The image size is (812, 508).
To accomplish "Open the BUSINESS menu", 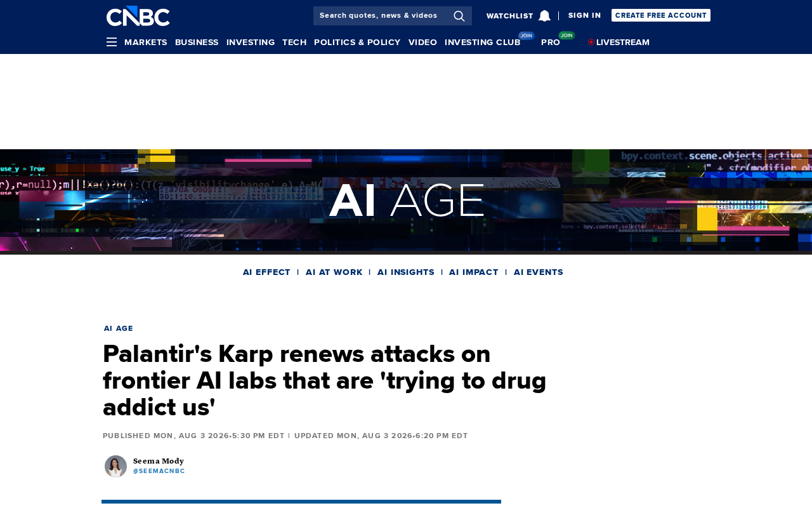I will point(197,42).
